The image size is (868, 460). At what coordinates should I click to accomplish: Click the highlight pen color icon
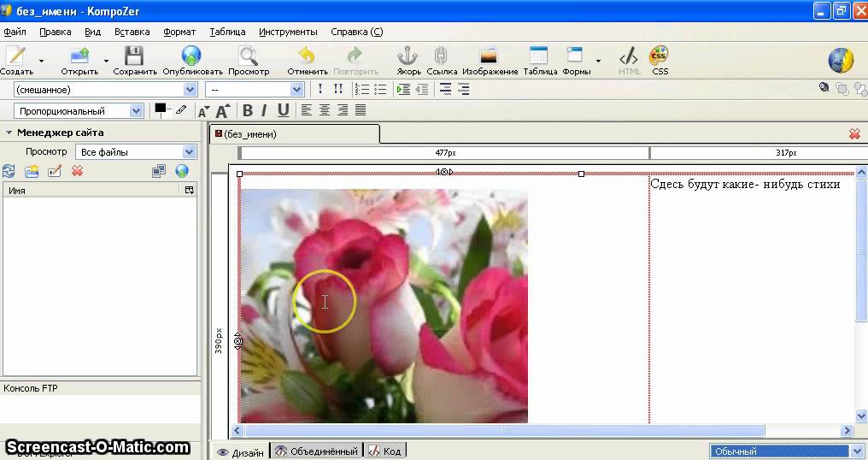tap(181, 109)
